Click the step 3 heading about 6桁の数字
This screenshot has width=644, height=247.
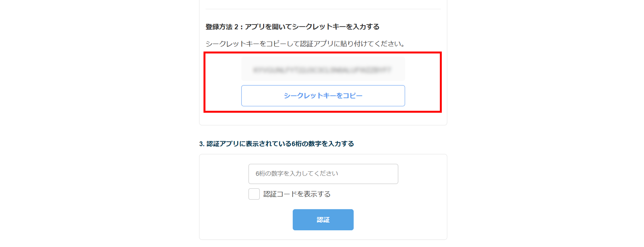point(277,144)
